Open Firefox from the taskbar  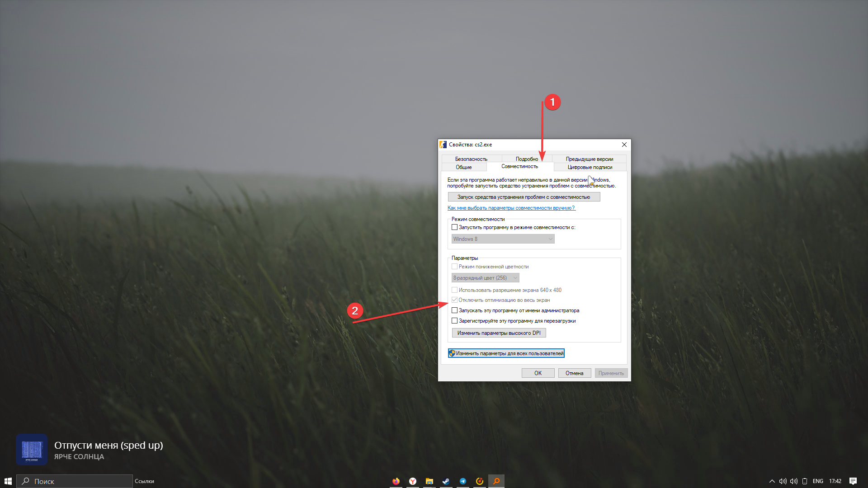[x=396, y=481]
